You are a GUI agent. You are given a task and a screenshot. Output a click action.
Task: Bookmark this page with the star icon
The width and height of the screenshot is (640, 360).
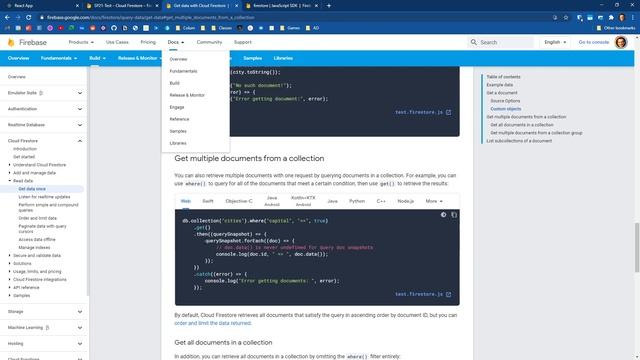tap(566, 18)
